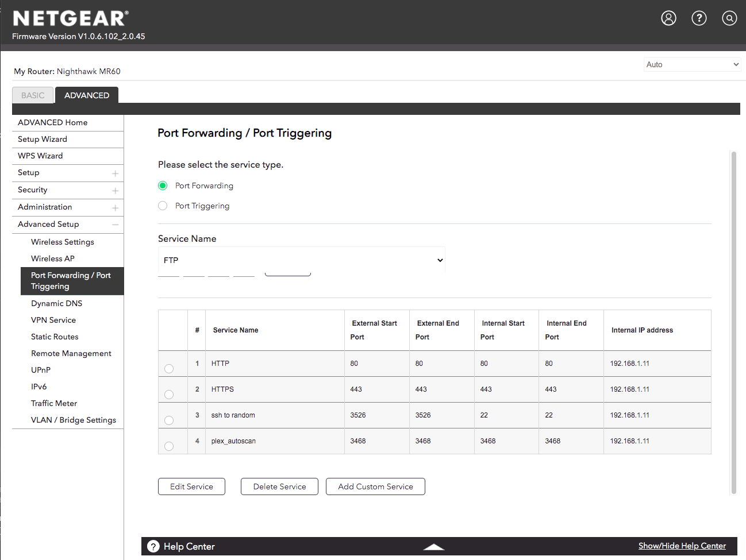Open the Auto language dropdown
Viewport: 746px width, 560px height.
(692, 64)
